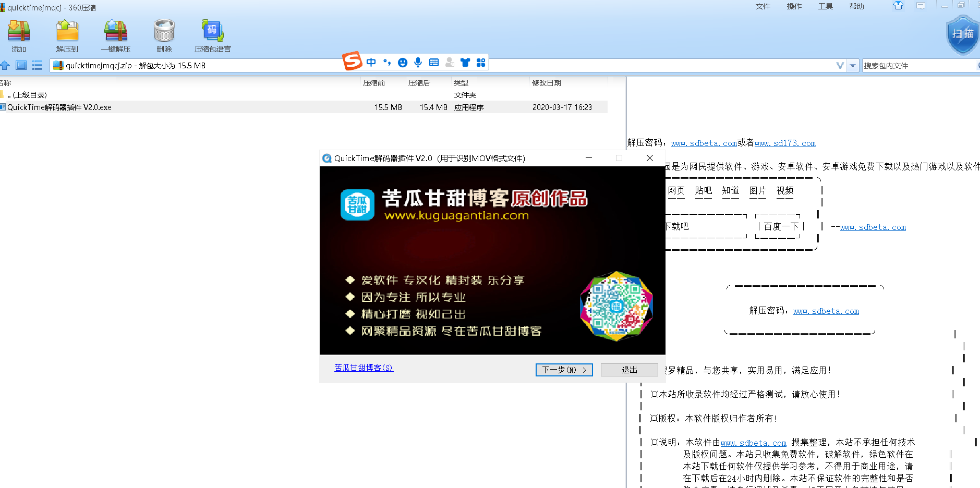Click the 添加 (Add) toolbar icon

tap(19, 31)
